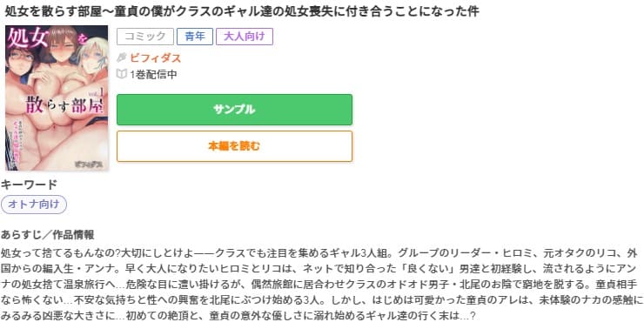Visit author page ビフィダス

[x=155, y=58]
